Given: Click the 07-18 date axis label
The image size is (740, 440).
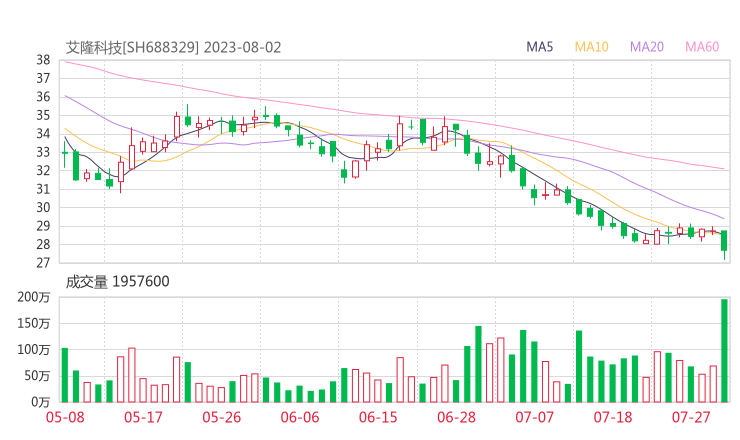Looking at the screenshot, I should 613,417.
